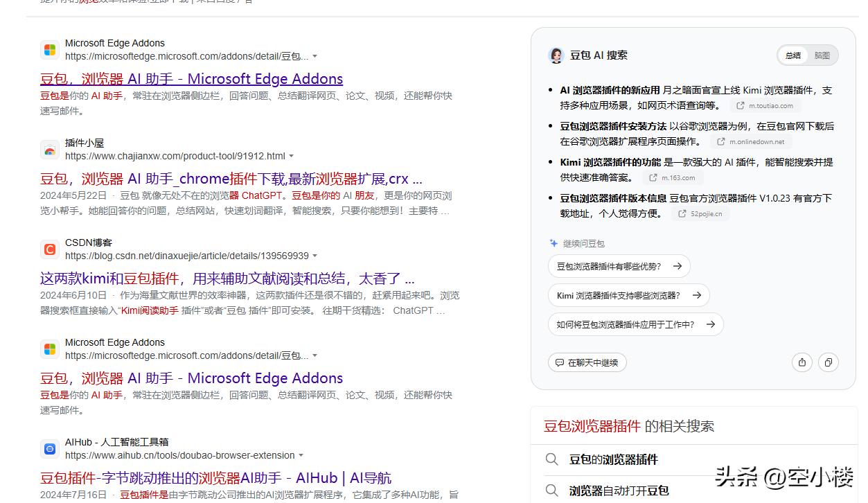Image resolution: width=868 pixels, height=503 pixels.
Task: Click the AIHub site favicon
Action: click(x=49, y=449)
